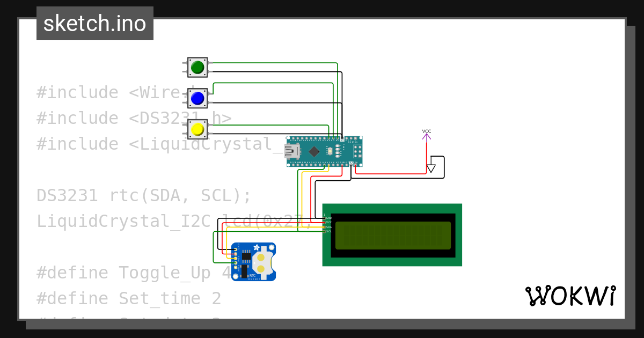Click the #include <DS3231.h> line
644x338 pixels.
click(x=134, y=118)
